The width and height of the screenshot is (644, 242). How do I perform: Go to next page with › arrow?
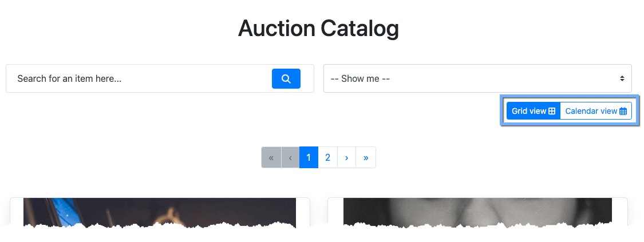coord(346,157)
